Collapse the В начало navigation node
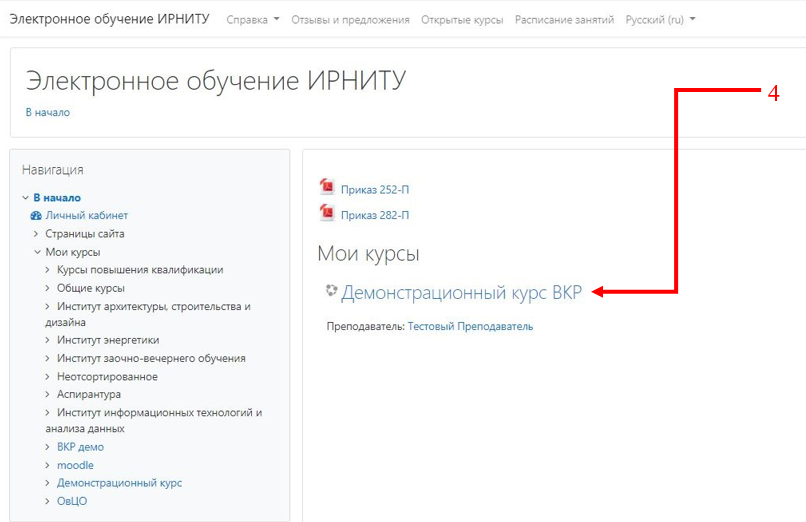The image size is (806, 522). tap(25, 198)
